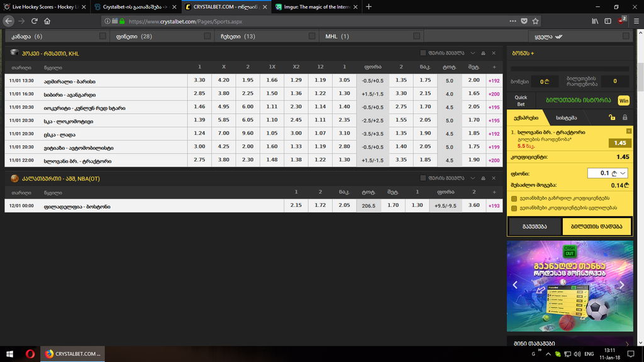
Task: Click the page vertical scrollbar thumb
Action: click(640, 77)
